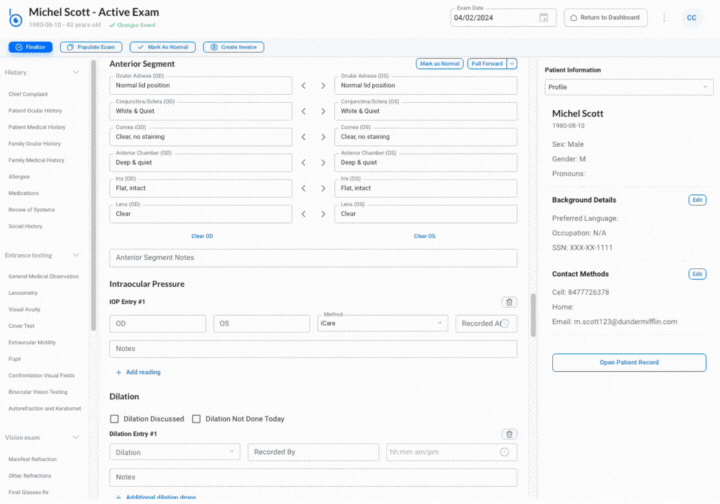This screenshot has width=720, height=504.
Task: Delete IOP Entry #1 with trash icon
Action: click(509, 302)
